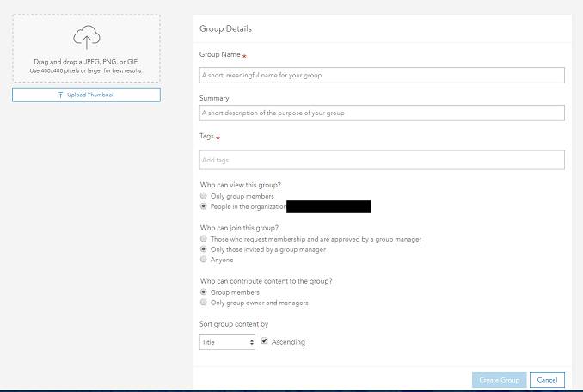
Task: Click the Summary text field
Action: [x=382, y=113]
